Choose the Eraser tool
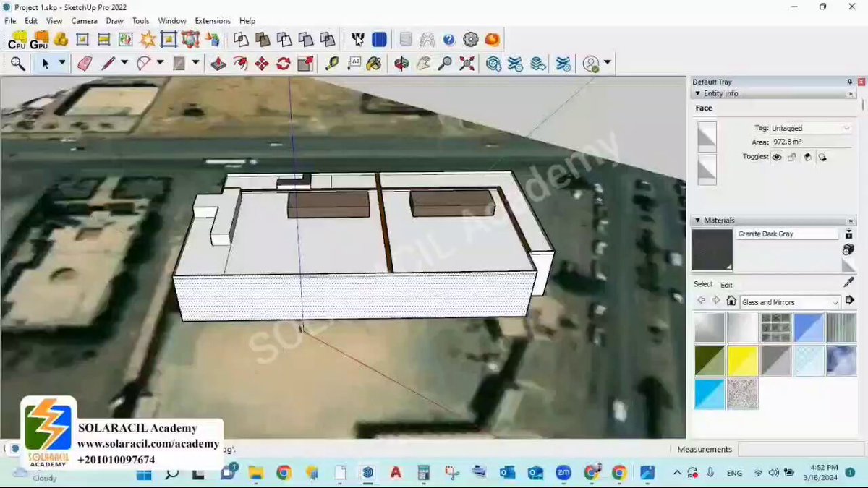 click(x=85, y=64)
